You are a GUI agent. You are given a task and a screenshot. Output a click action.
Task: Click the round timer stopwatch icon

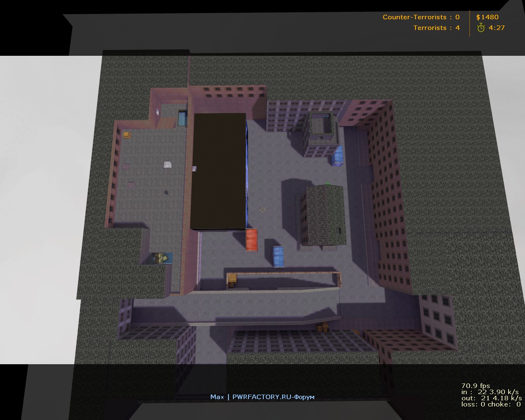481,27
